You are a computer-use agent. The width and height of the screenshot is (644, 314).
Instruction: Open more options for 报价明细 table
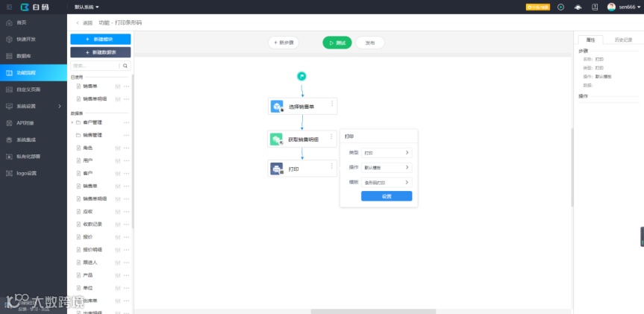[126, 250]
